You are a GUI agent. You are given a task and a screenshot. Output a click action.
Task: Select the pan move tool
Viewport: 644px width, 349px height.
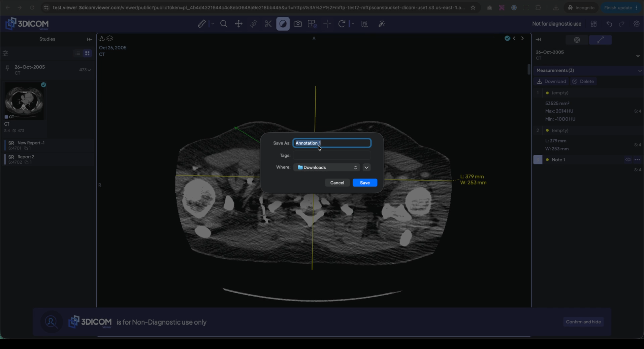pyautogui.click(x=239, y=24)
